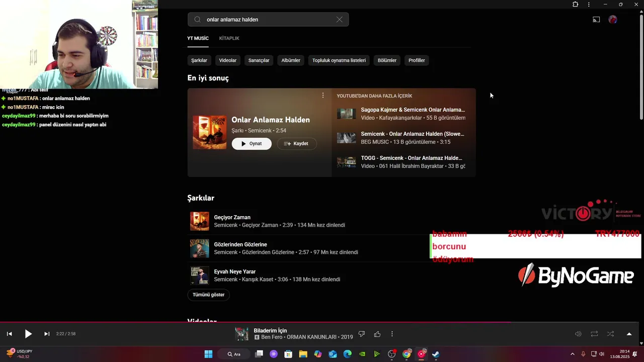Open Microsoft Edge from taskbar
The width and height of the screenshot is (644, 362).
(x=347, y=354)
